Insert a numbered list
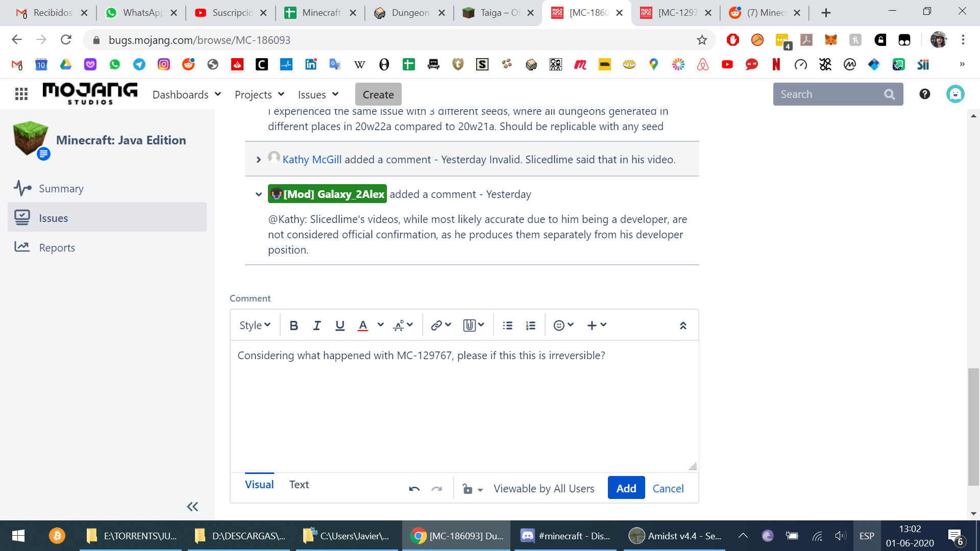 (x=530, y=325)
